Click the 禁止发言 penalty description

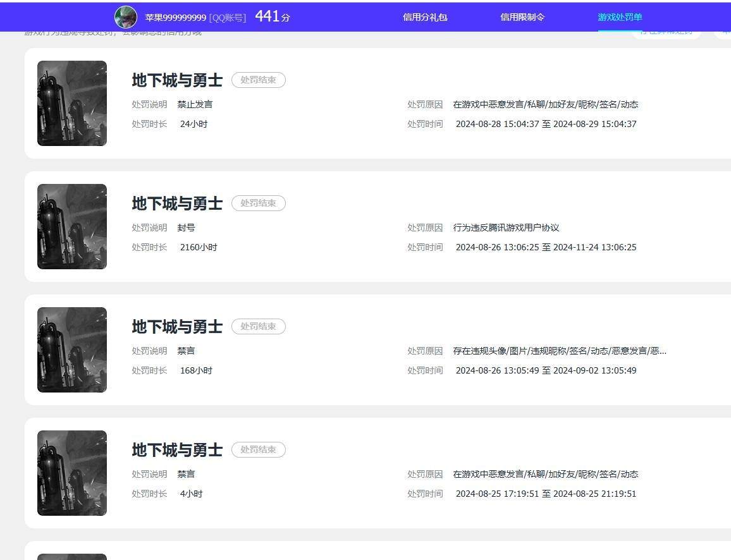195,104
